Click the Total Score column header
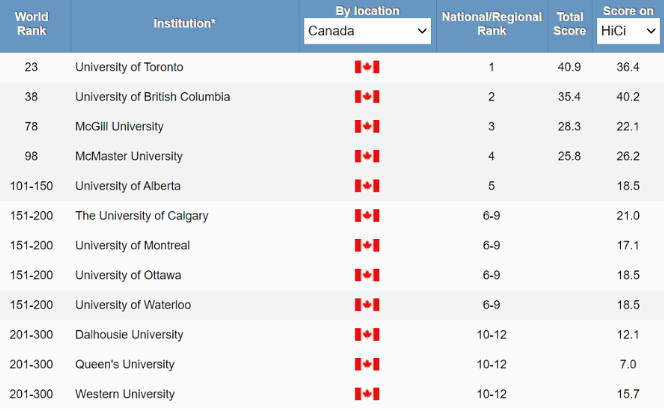 [570, 24]
